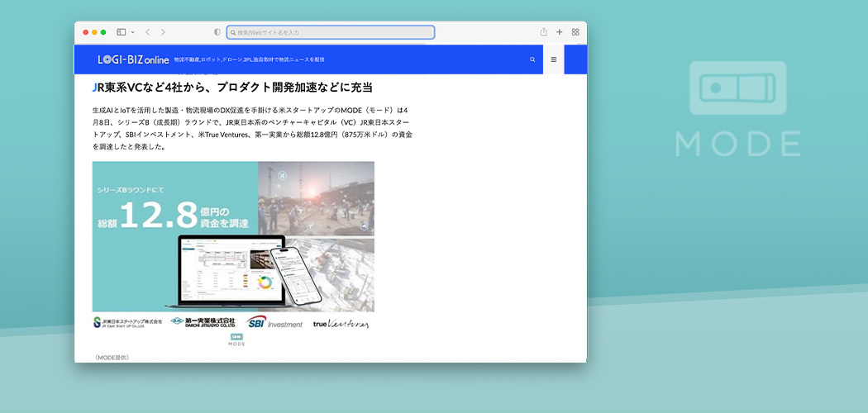868x413 pixels.
Task: Click the 12.8億円 funding banner image
Action: point(233,235)
